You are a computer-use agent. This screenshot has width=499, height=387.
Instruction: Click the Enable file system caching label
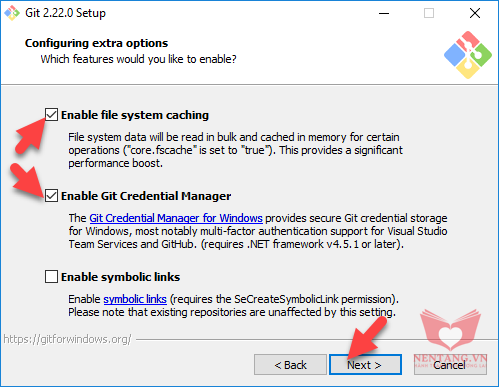tap(135, 115)
